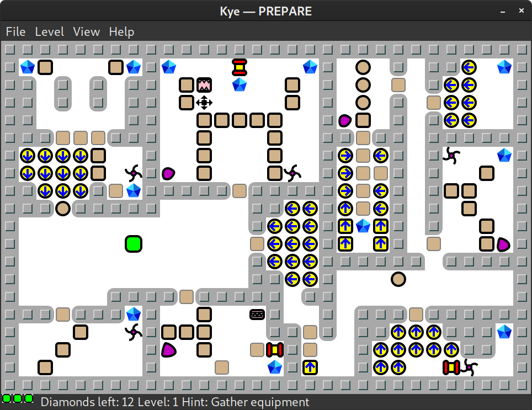Click the diamond directly below the vertical magnet

tap(239, 85)
